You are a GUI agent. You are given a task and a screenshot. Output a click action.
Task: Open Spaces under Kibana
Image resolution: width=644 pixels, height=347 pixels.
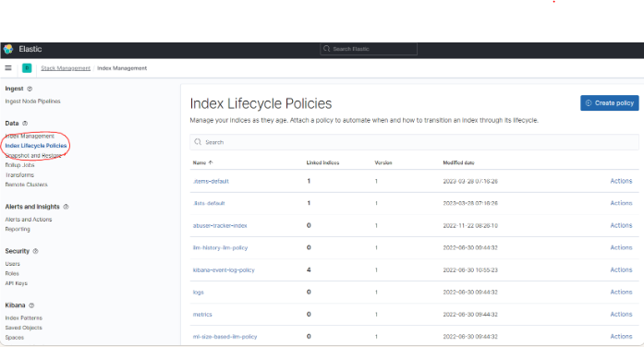click(x=15, y=338)
